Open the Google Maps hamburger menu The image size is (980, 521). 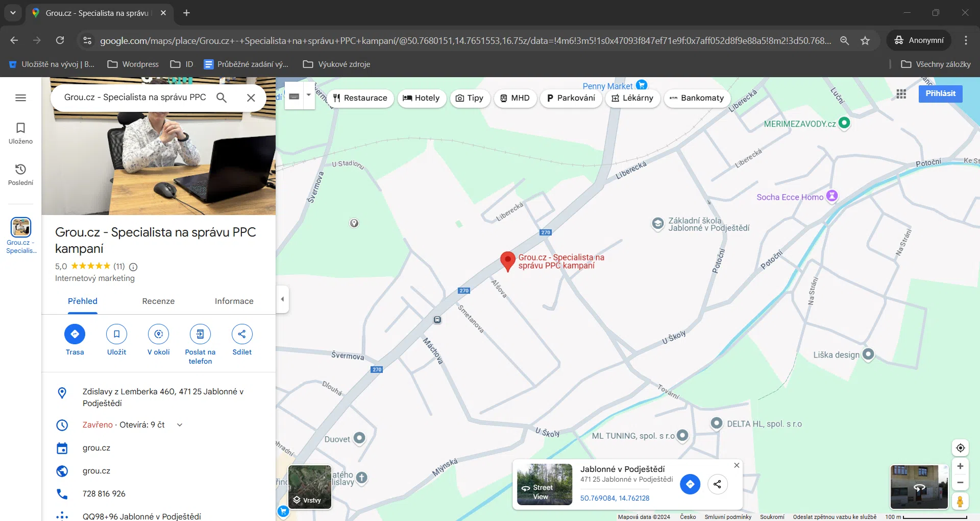point(20,98)
